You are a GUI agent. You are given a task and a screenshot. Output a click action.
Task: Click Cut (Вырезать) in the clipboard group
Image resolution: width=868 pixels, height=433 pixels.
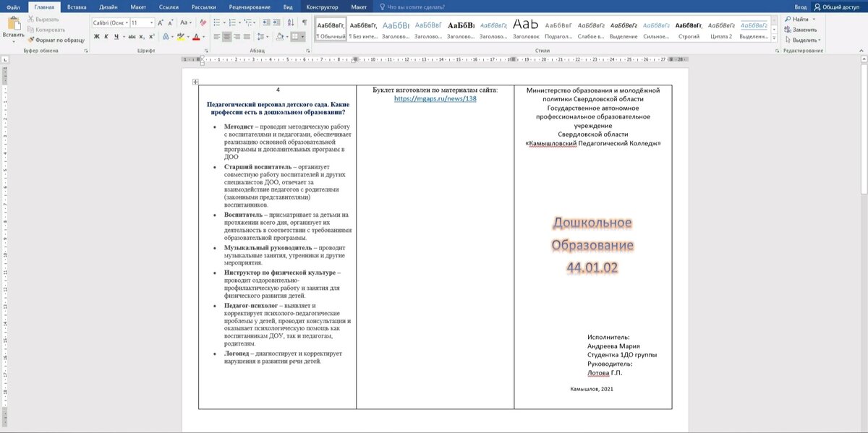[42, 20]
